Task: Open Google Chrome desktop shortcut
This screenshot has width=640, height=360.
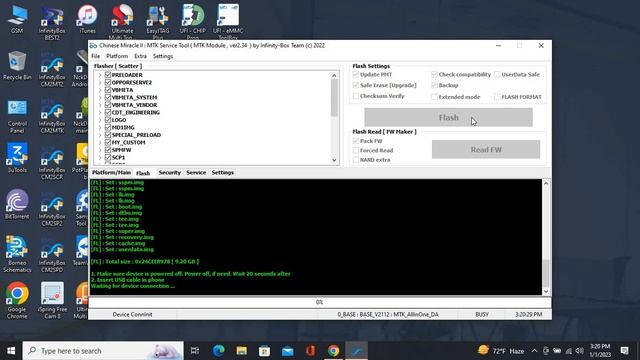Action: click(17, 301)
